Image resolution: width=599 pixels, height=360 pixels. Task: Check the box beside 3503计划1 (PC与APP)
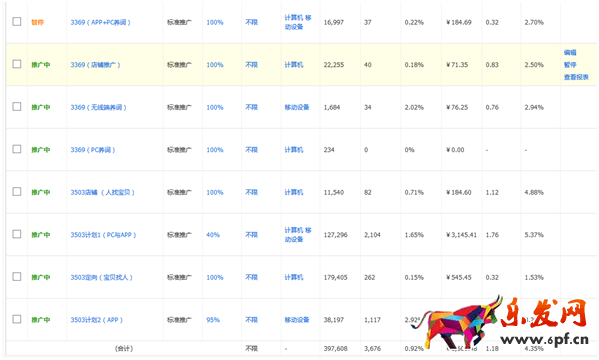pos(17,234)
